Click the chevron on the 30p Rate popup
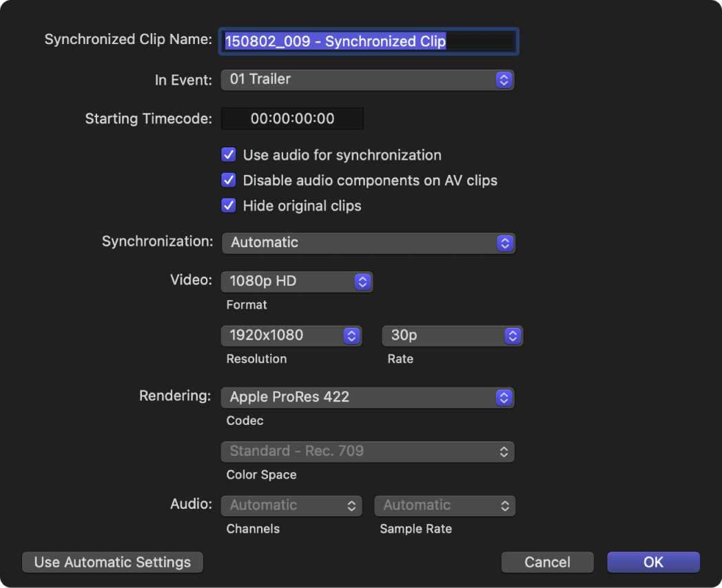The width and height of the screenshot is (722, 588). 512,335
